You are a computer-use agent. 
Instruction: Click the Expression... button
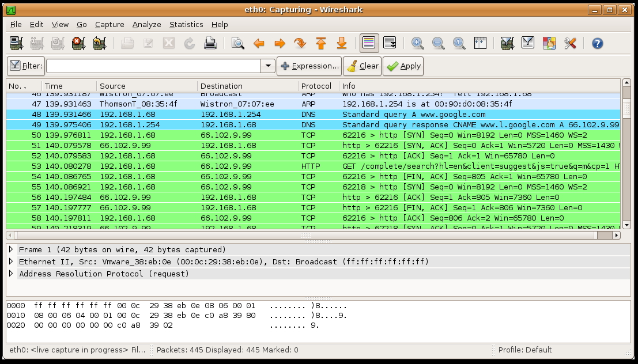(x=309, y=66)
